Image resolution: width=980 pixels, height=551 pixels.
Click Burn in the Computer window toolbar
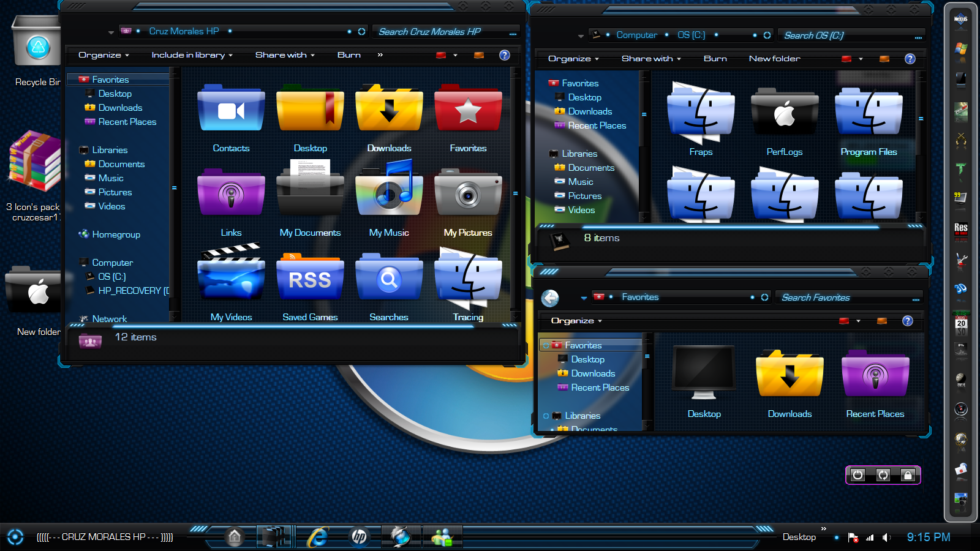[x=715, y=58]
